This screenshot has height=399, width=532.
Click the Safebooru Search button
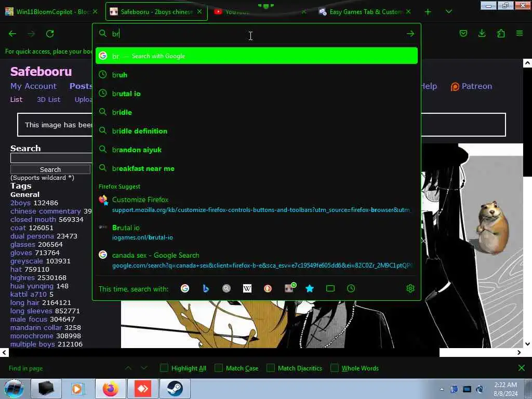pyautogui.click(x=50, y=169)
